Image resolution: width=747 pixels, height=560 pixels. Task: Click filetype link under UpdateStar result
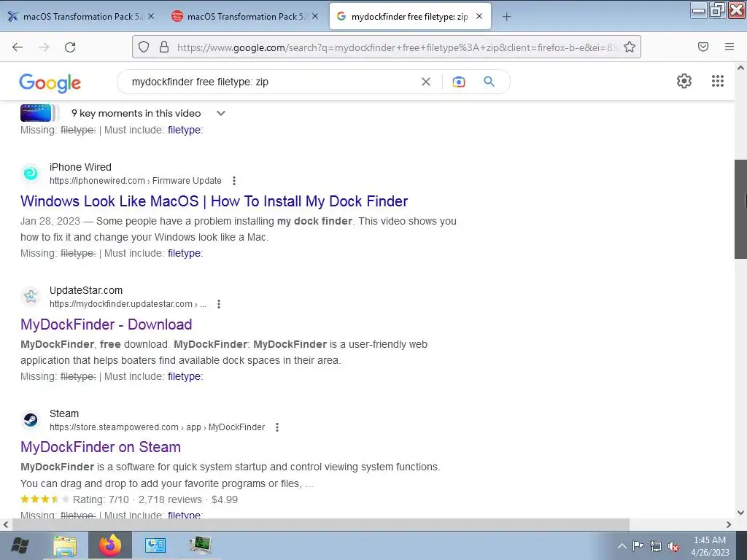tap(185, 377)
